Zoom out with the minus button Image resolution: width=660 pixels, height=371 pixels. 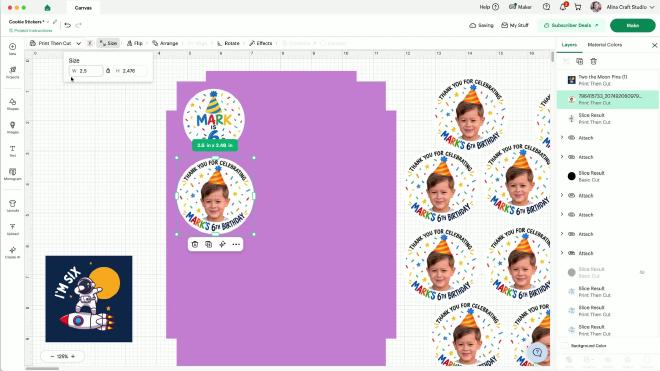(52, 356)
